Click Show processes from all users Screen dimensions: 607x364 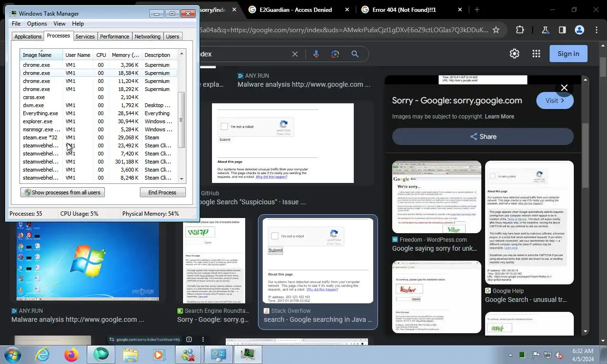(x=63, y=192)
